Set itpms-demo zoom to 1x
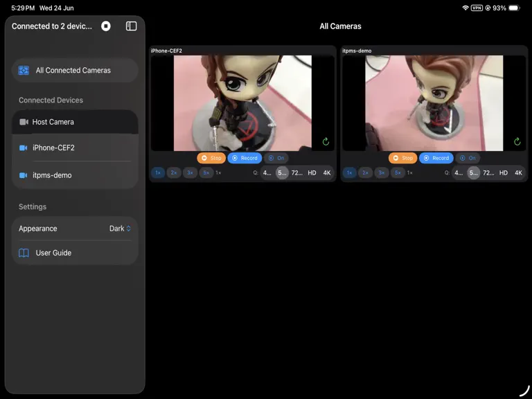 pos(349,172)
